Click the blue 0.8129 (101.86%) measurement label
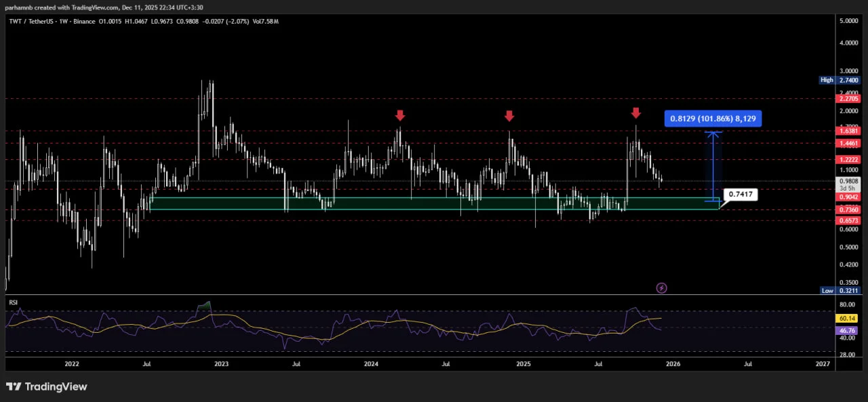Screen dimensions: 868x402 713,119
